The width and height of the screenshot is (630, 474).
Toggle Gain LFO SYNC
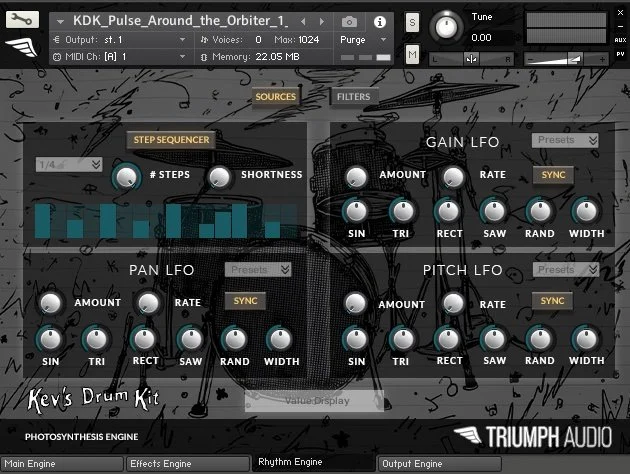pyautogui.click(x=553, y=175)
